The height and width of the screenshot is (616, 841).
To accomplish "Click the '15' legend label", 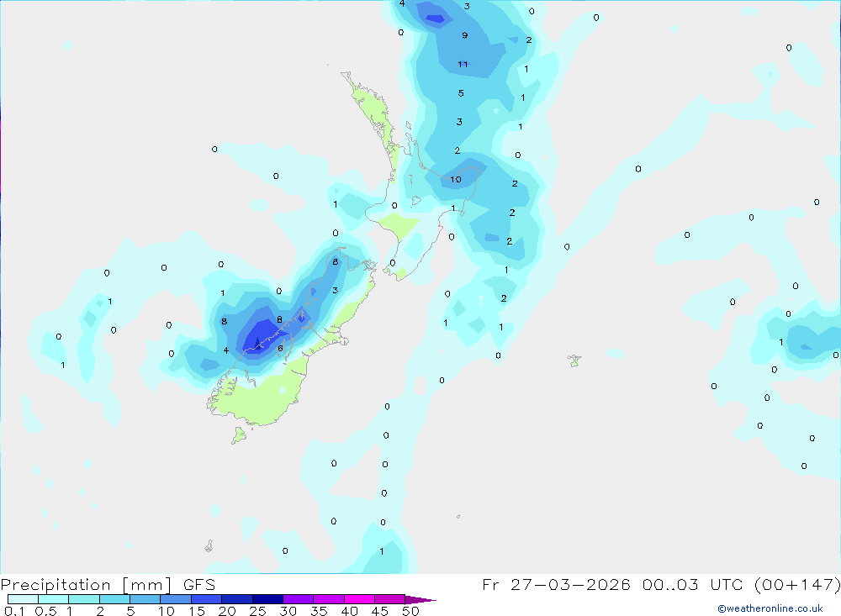I will tap(197, 611).
